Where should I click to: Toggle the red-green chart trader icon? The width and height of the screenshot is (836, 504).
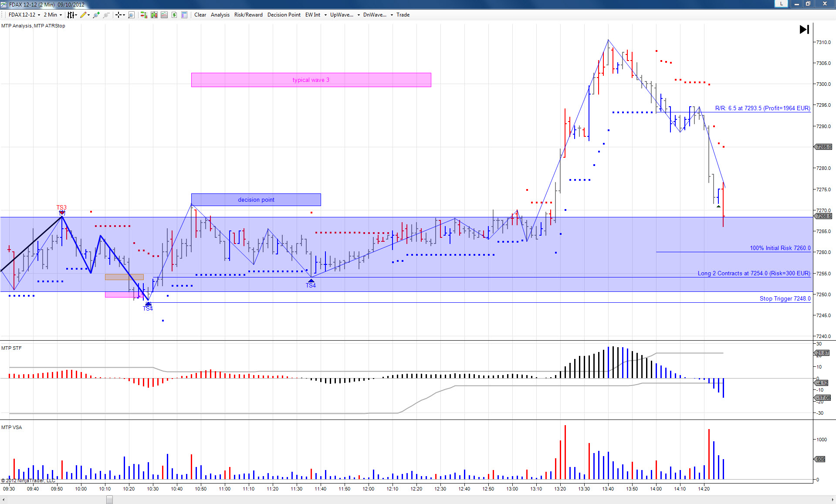click(143, 15)
